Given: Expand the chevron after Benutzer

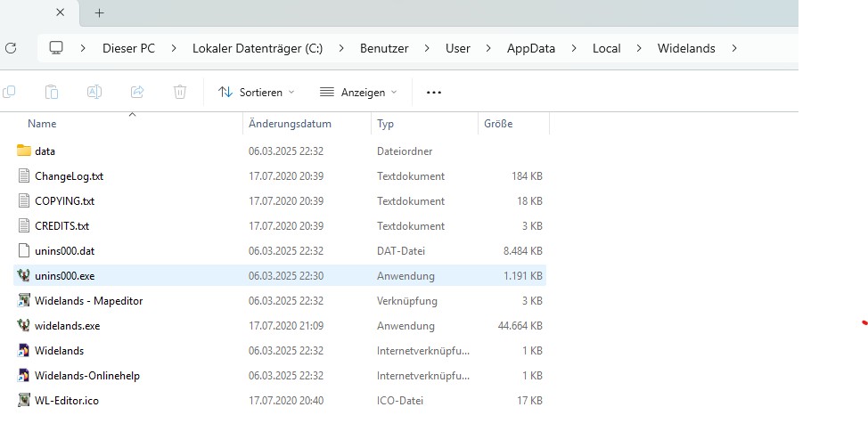Looking at the screenshot, I should coord(427,49).
